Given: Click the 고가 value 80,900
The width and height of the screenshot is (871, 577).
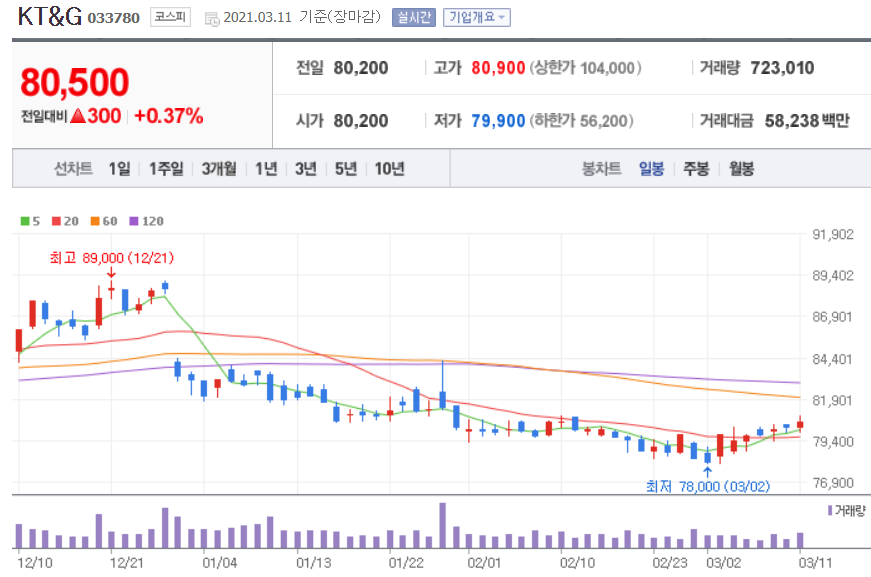Looking at the screenshot, I should (x=498, y=68).
